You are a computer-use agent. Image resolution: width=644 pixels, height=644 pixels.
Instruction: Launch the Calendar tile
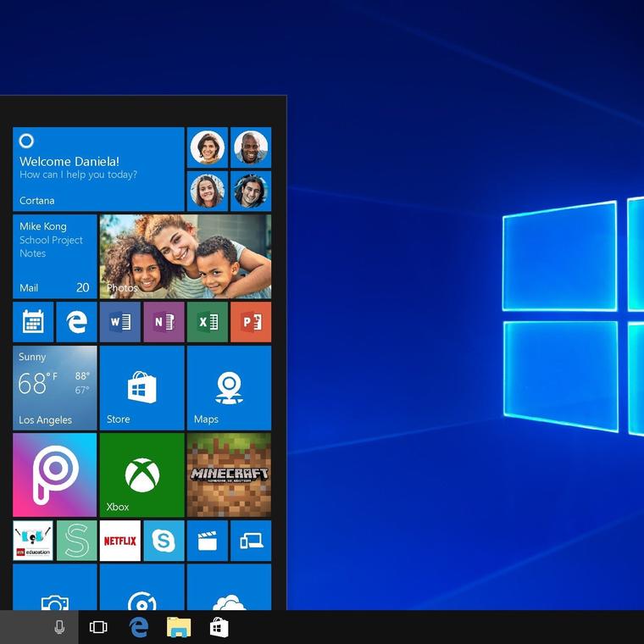point(33,322)
